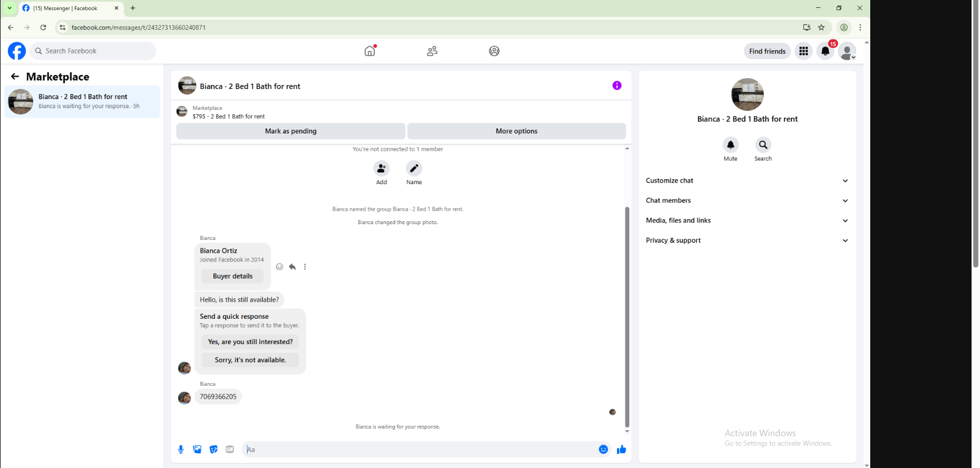This screenshot has height=468, width=980.
Task: Reload the page in browser
Action: 43,27
